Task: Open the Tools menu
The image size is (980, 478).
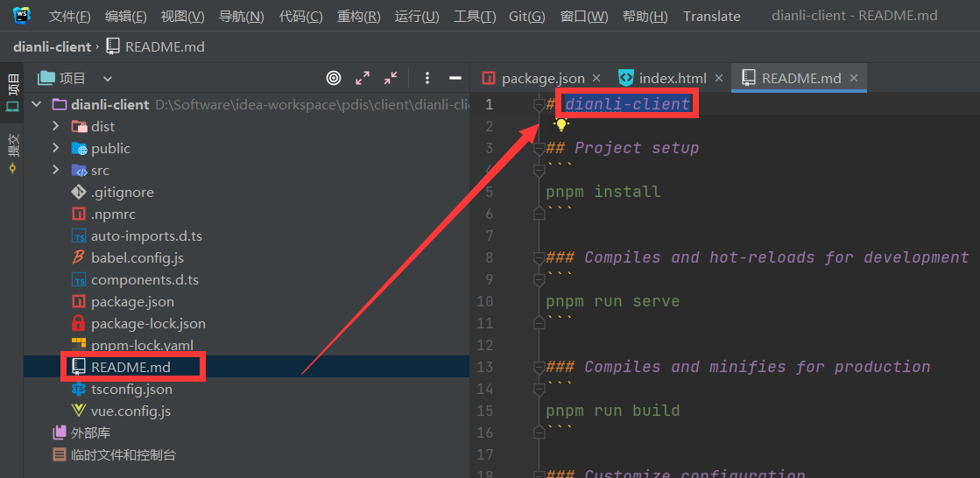Action: coord(475,17)
